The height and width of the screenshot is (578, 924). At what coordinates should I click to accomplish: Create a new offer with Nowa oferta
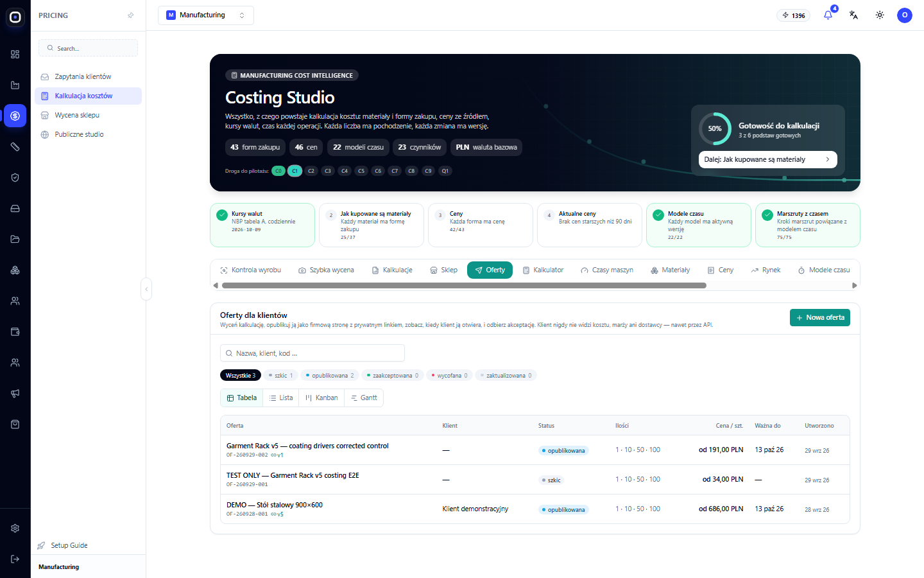click(819, 318)
